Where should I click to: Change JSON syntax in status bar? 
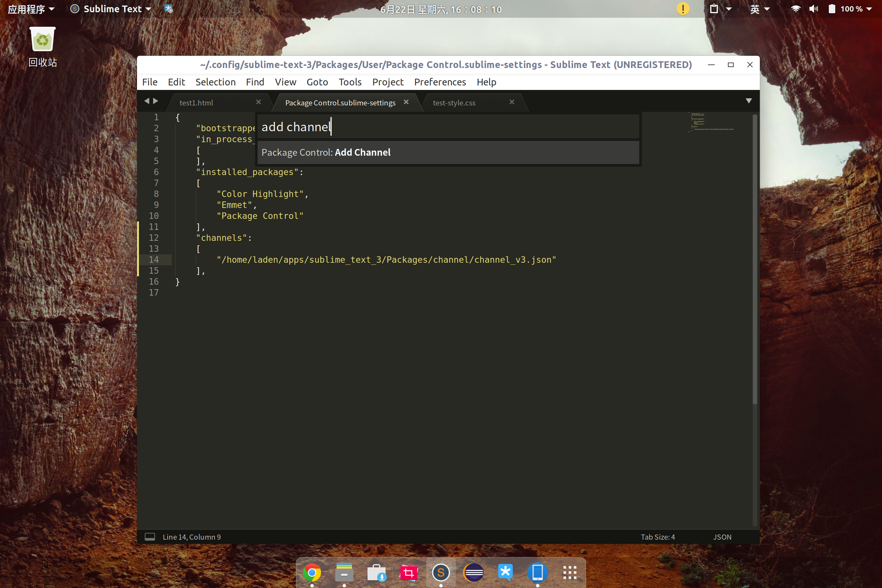[x=722, y=537]
